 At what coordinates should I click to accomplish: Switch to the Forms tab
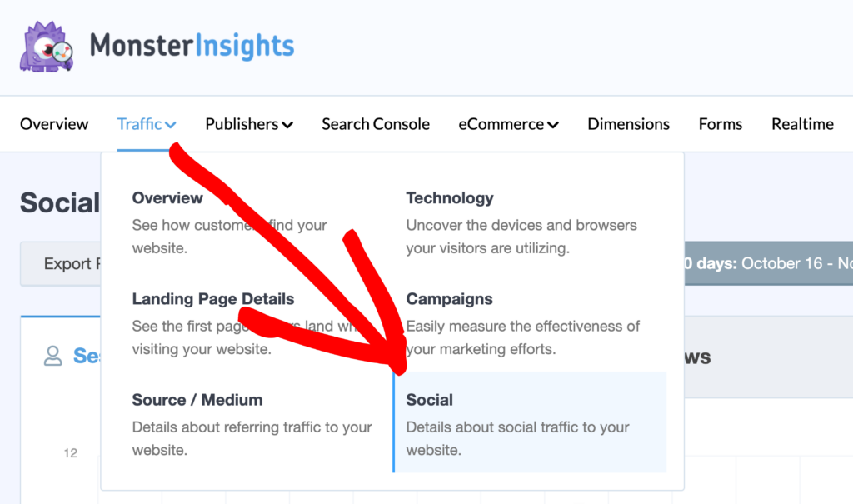(x=721, y=124)
